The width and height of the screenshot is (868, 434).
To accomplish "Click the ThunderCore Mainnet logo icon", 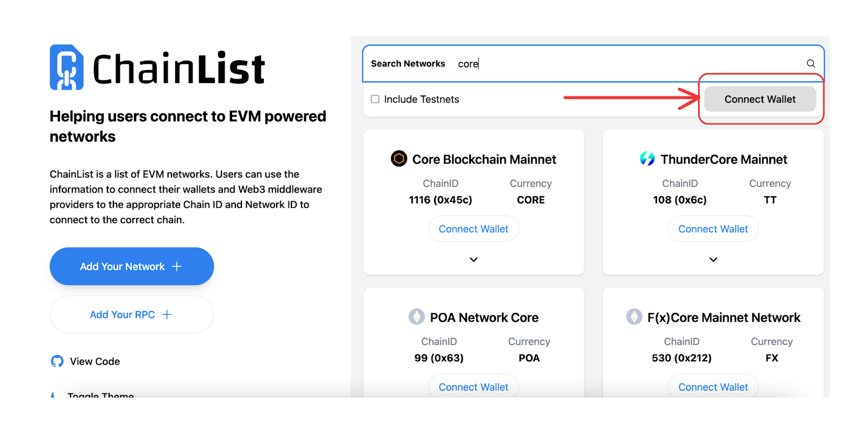I will [647, 158].
